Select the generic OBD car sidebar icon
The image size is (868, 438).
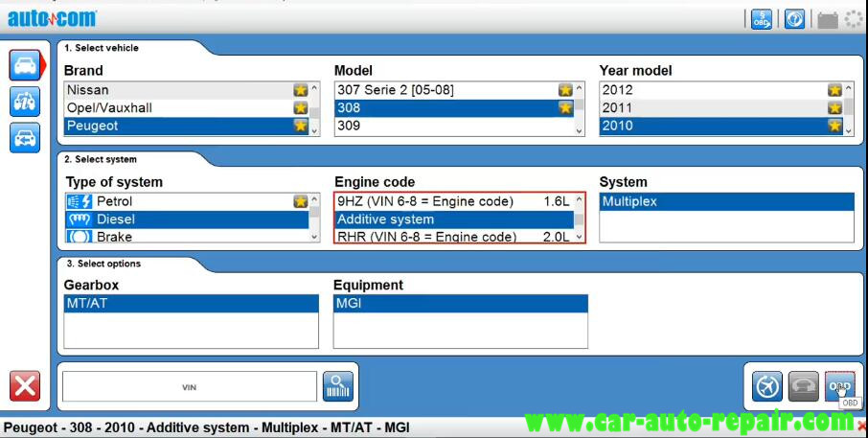point(25,138)
